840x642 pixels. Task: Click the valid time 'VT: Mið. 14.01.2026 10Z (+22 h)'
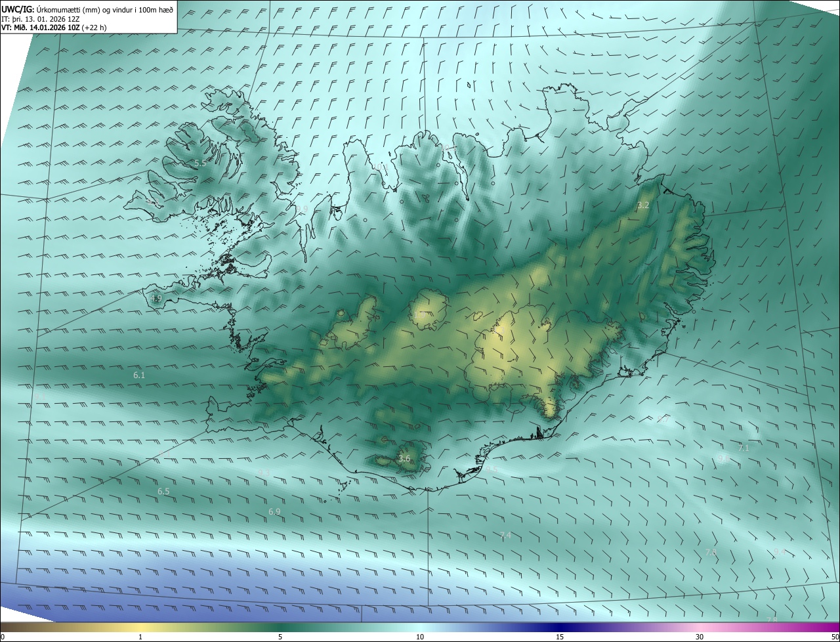54,28
